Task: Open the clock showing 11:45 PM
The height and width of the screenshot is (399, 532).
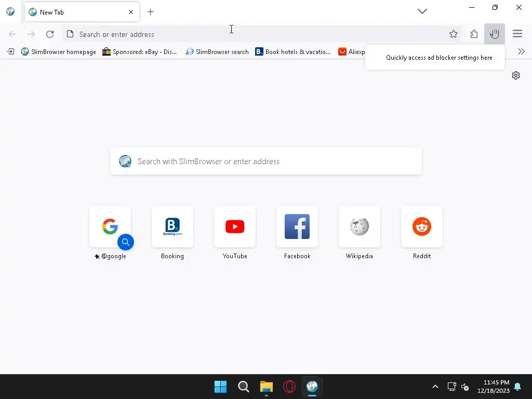Action: [x=494, y=387]
